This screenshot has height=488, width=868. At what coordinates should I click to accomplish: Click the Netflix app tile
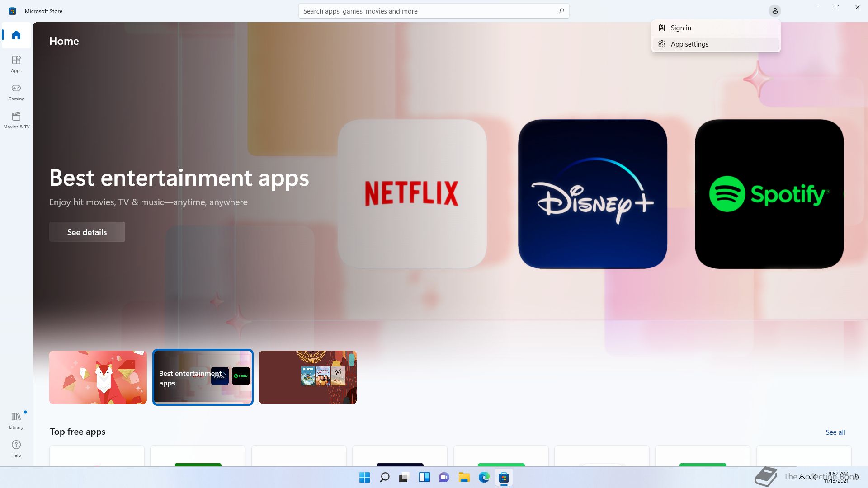[x=412, y=194]
